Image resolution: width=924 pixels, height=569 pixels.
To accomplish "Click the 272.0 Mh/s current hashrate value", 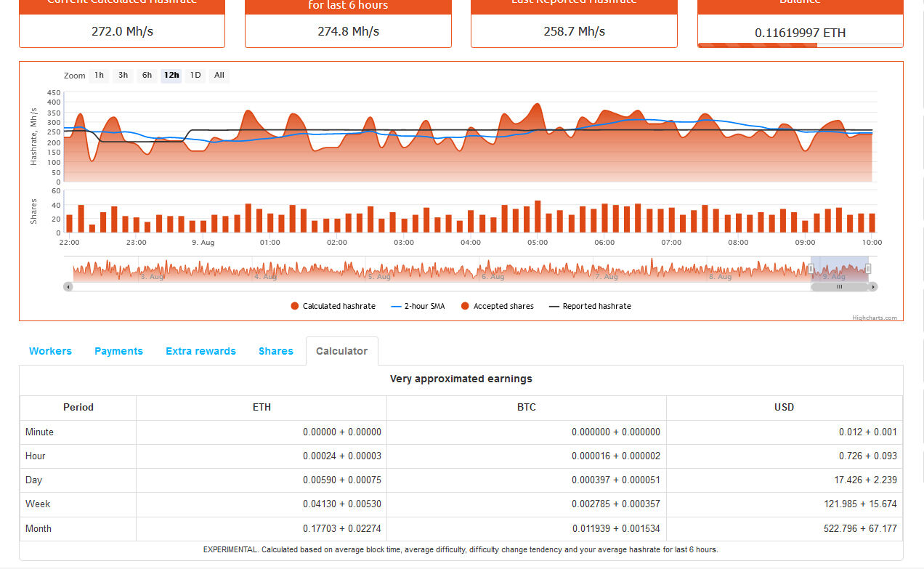I will point(122,31).
